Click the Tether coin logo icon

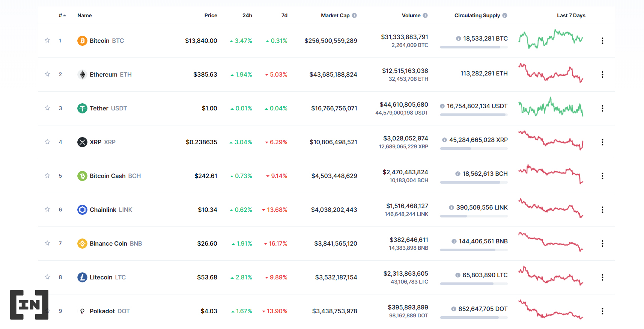coord(82,108)
